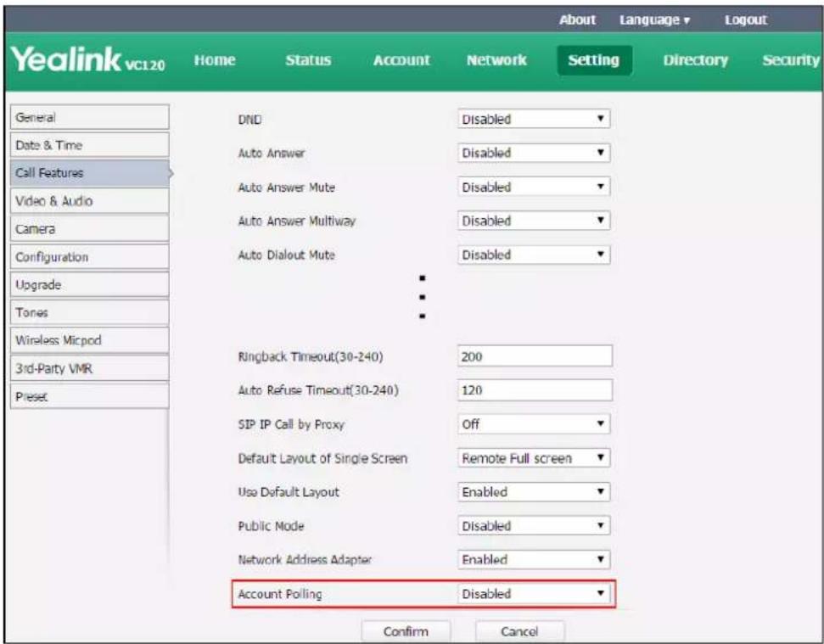Expand the Auto Answer Multiway dropdown

pos(534,221)
